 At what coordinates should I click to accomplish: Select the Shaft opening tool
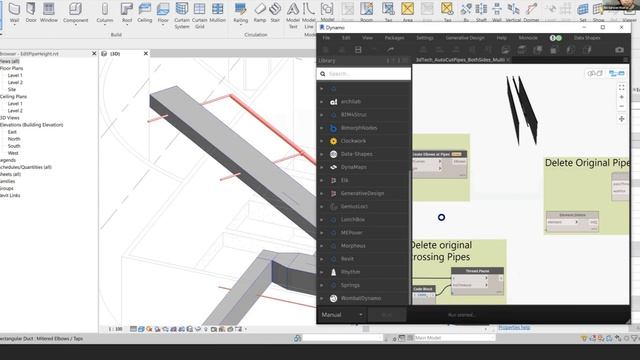[x=481, y=12]
